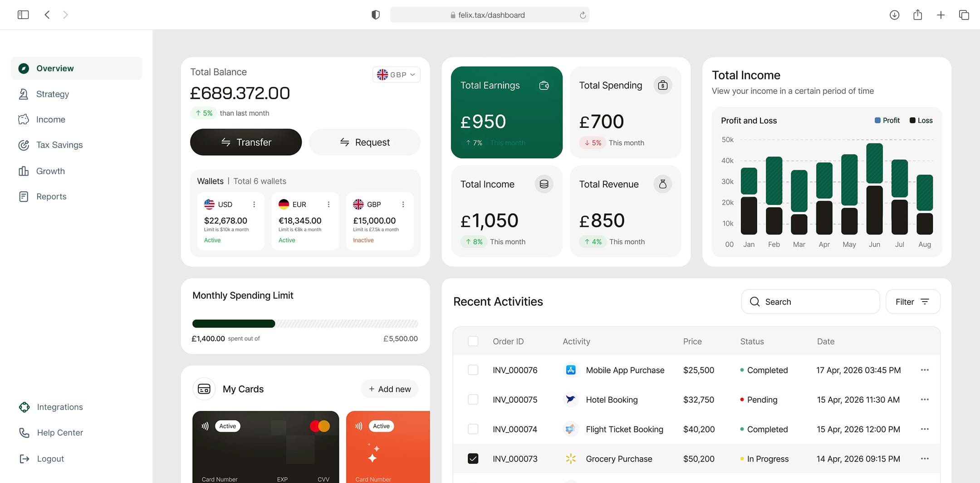The height and width of the screenshot is (483, 980).
Task: Click the Monthly Spending Limit progress bar
Action: click(305, 324)
